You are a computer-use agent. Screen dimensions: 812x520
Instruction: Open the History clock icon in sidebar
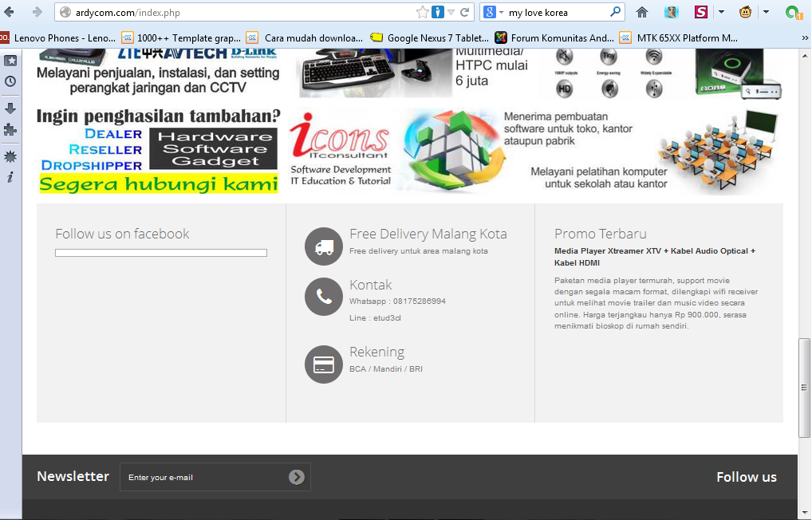click(x=10, y=81)
